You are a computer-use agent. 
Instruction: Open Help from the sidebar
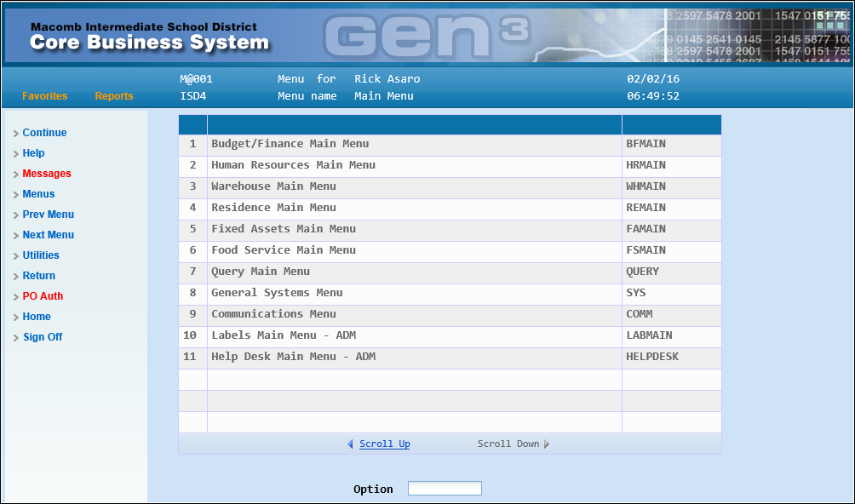pyautogui.click(x=33, y=153)
